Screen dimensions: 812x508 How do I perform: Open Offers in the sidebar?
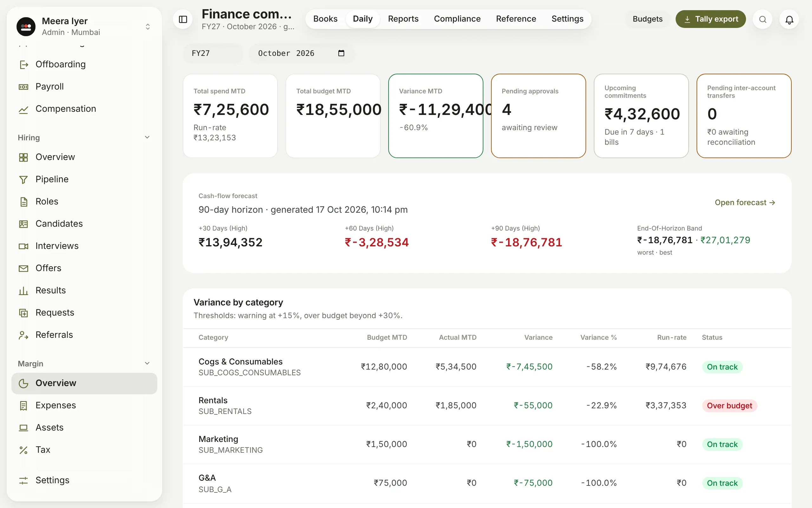click(x=84, y=268)
